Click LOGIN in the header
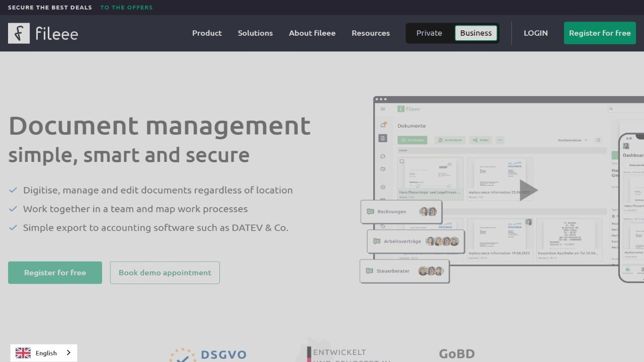 [x=536, y=33]
